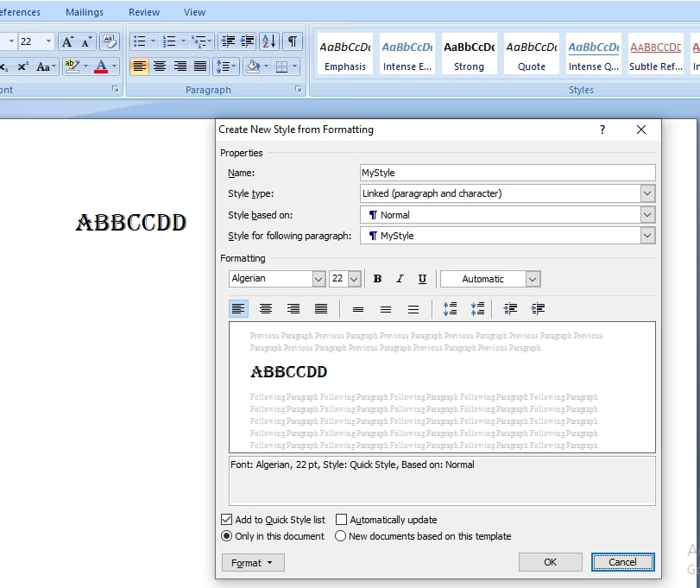Click ribbon Justify icon
Viewport: 700px width, 588px height.
coord(200,66)
